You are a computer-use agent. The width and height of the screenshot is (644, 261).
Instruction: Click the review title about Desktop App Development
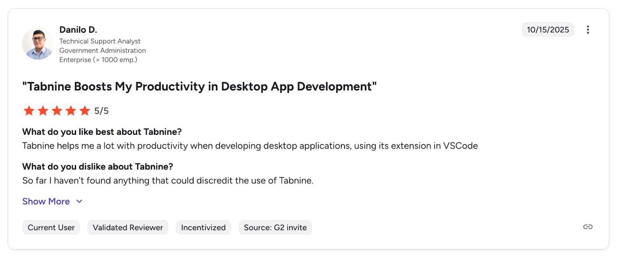pyautogui.click(x=200, y=86)
